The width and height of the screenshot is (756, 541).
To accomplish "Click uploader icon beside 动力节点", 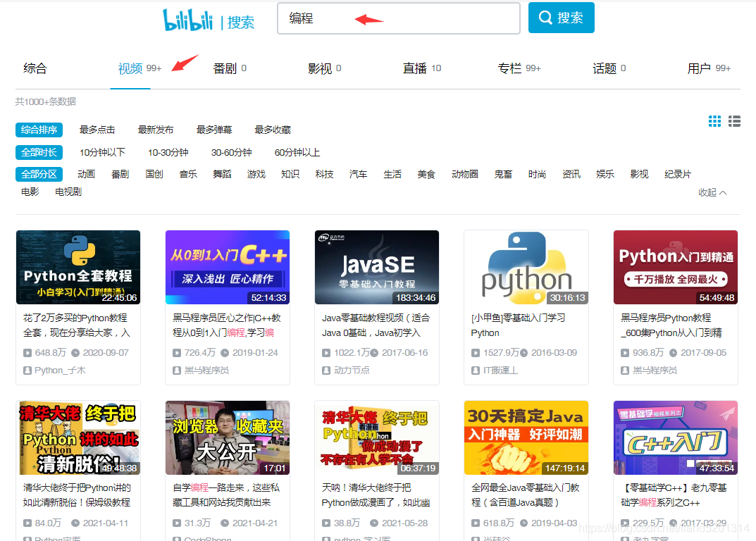I will point(326,371).
